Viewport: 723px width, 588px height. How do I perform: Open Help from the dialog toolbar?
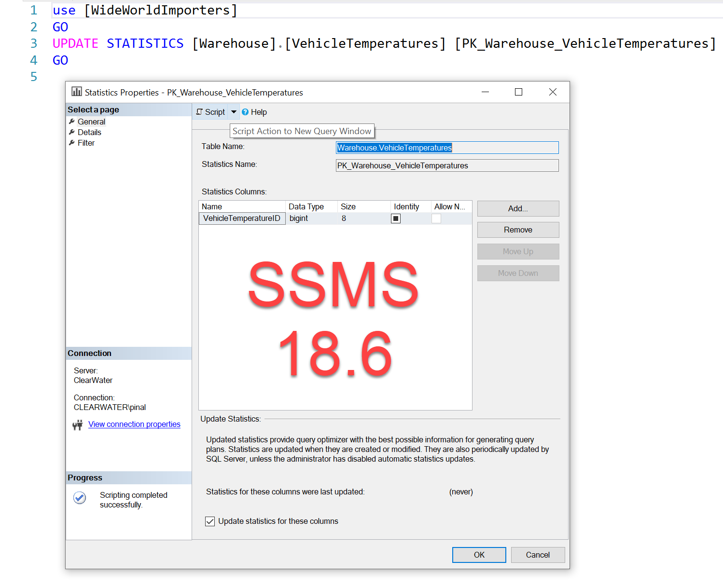click(x=254, y=112)
